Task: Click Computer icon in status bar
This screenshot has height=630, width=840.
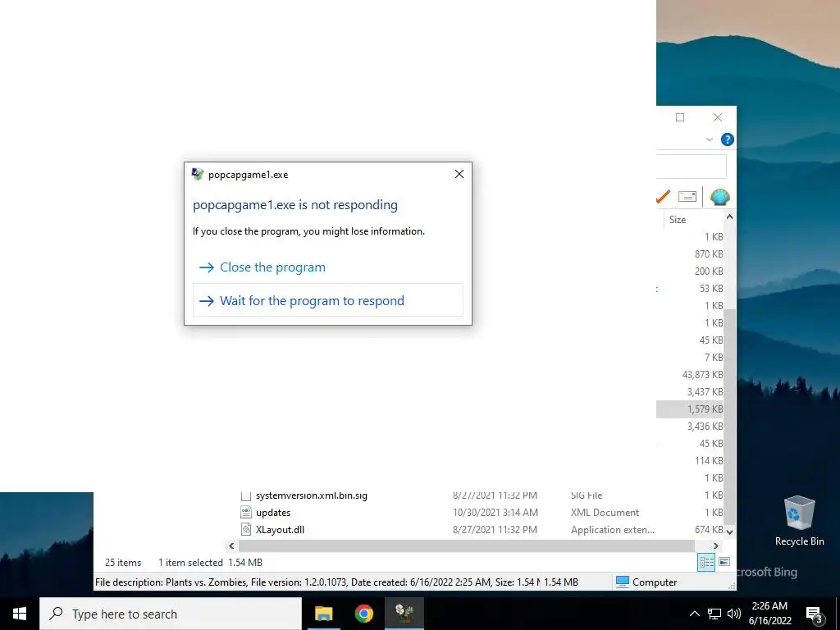Action: (x=622, y=582)
